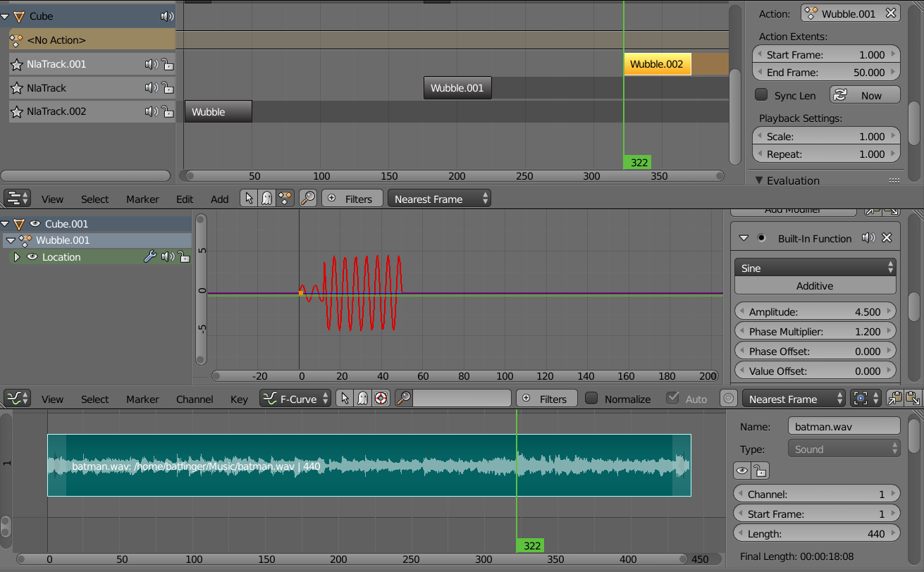Viewport: 924px width, 572px height.
Task: Toggle only-errors lifebuoy icon in Graph header
Action: (381, 399)
